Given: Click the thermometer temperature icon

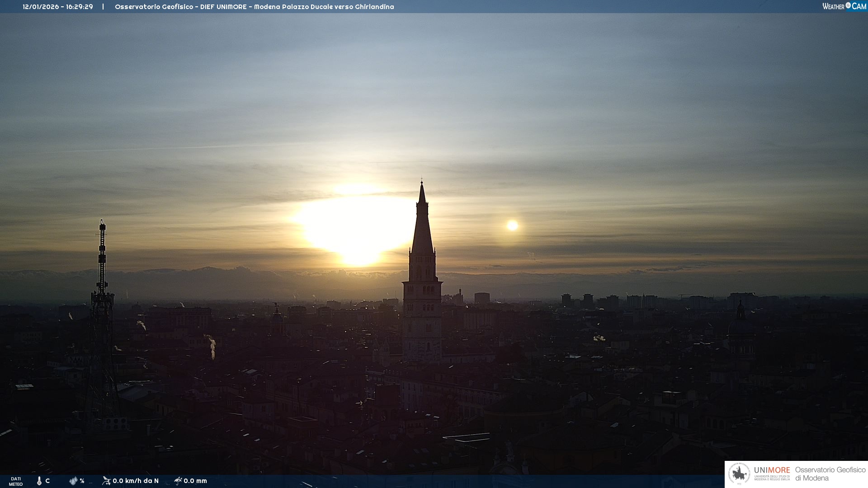Looking at the screenshot, I should pos(39,481).
